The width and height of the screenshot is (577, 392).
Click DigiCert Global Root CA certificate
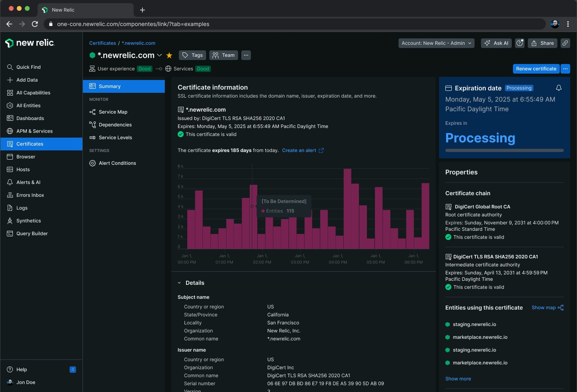pos(482,207)
